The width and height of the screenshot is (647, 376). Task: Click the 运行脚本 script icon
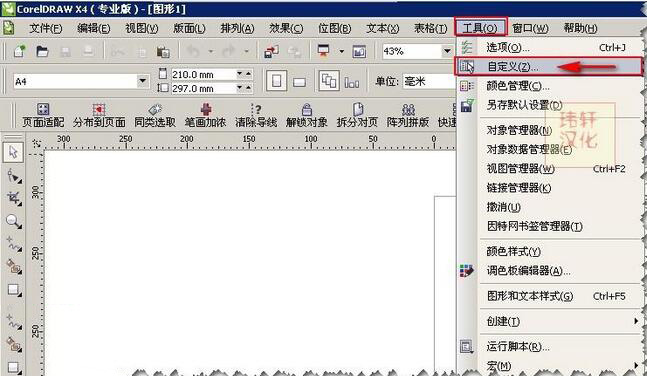tap(467, 347)
